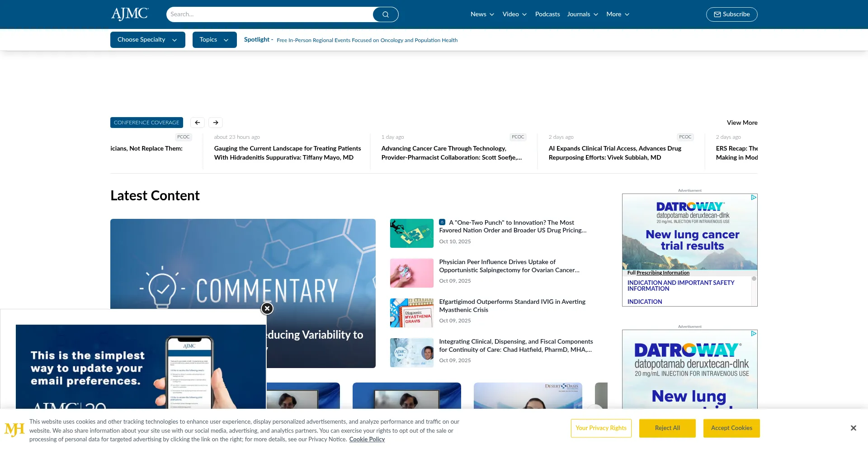Open the Journals menu
The width and height of the screenshot is (868, 449).
point(582,14)
